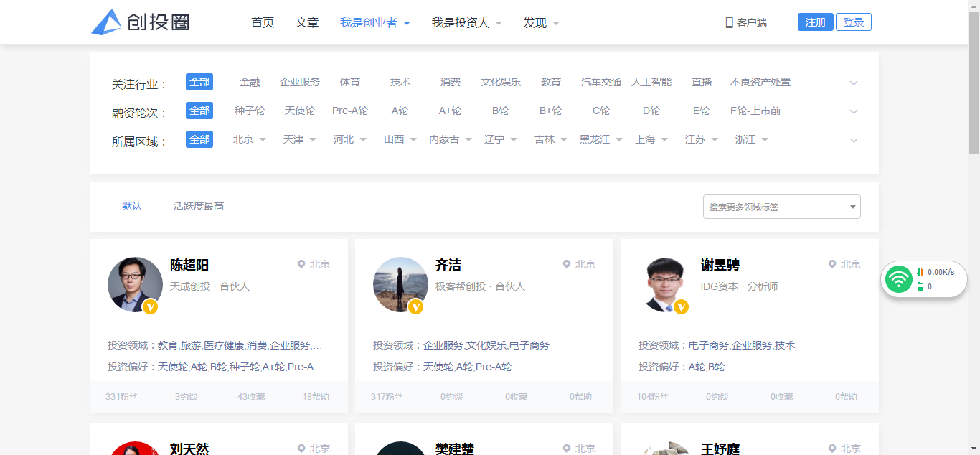
Task: Click the gold V badge on 齐洁's avatar
Action: 415,307
